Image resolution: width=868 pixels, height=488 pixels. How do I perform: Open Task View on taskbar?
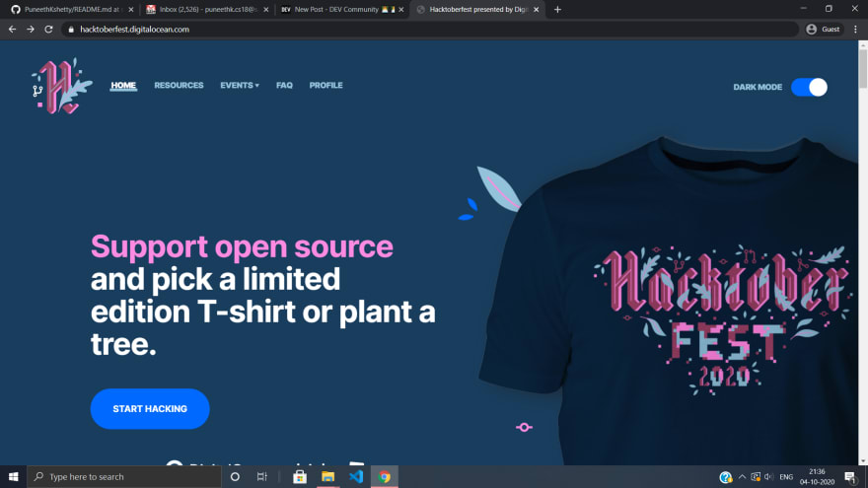point(261,476)
